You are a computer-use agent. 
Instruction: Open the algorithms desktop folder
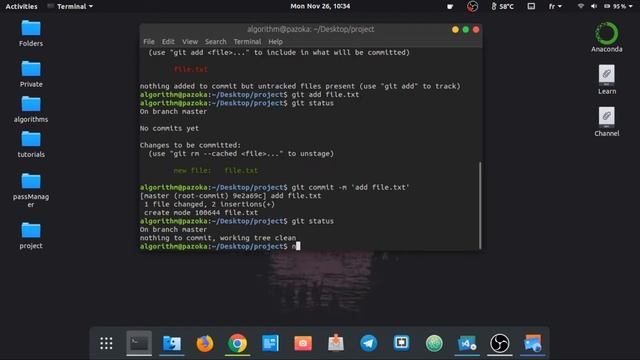[x=31, y=109]
